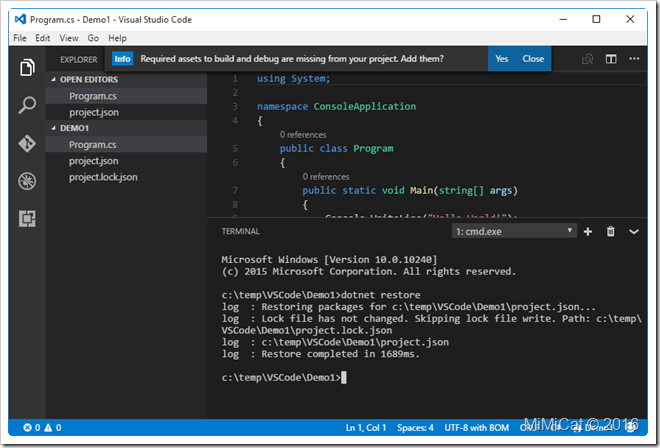Open project.json in DEMO1 folder

[x=126, y=161]
